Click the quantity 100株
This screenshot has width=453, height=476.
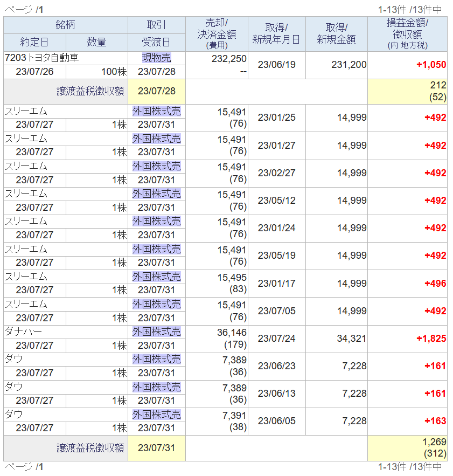tap(114, 72)
